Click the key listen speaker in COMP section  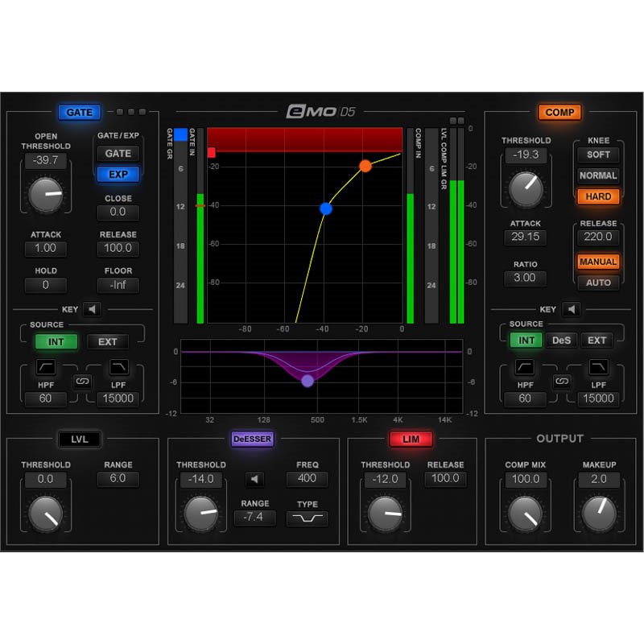click(571, 309)
